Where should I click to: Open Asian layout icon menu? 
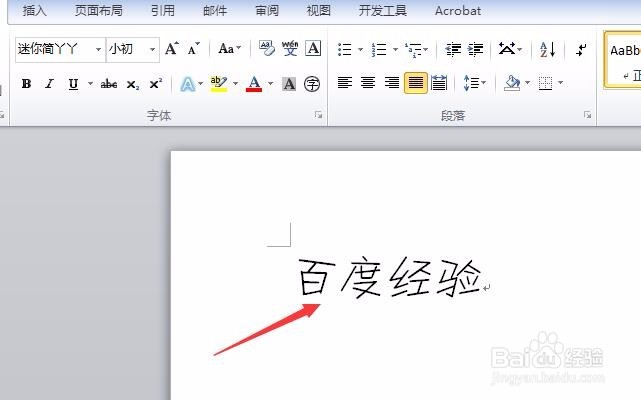tap(510, 49)
